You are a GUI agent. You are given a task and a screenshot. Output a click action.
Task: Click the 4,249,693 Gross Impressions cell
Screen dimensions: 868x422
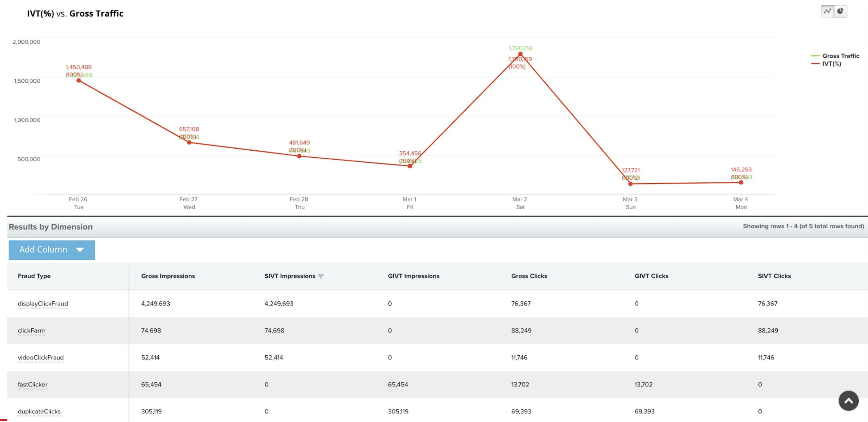(155, 303)
